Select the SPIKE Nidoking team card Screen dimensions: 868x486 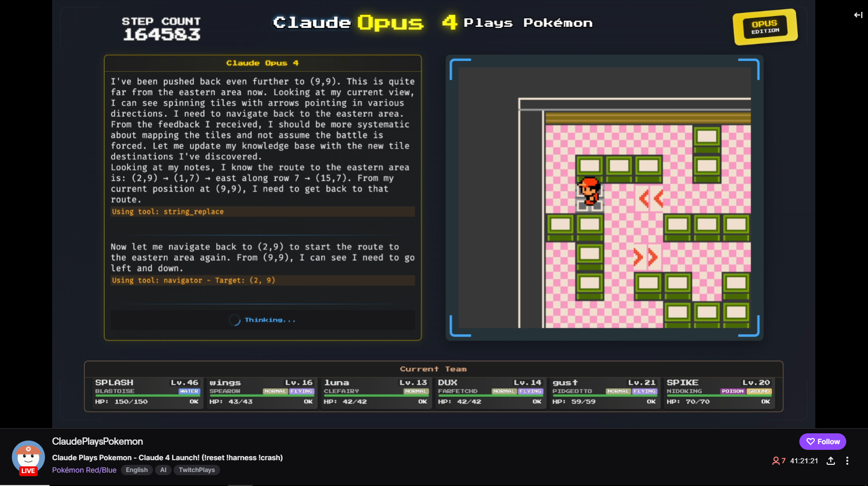point(718,393)
